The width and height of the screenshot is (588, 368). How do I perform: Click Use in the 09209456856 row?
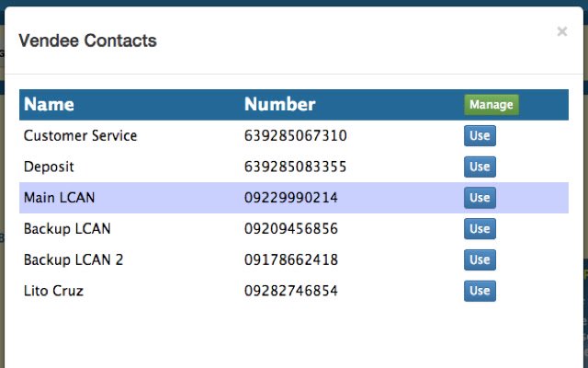480,229
